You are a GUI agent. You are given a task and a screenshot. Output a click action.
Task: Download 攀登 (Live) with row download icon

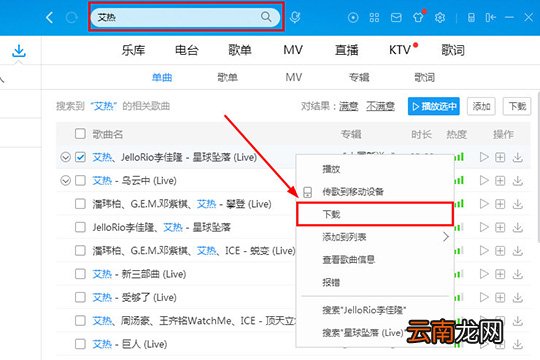[517, 204]
